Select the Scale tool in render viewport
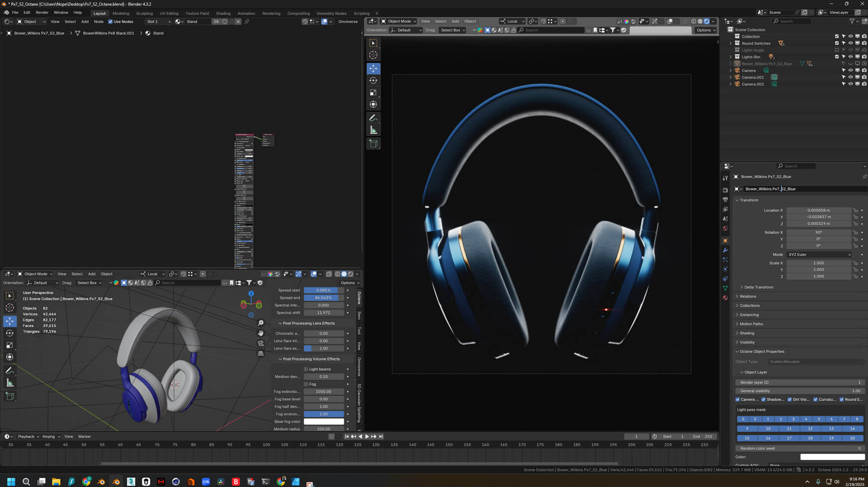The height and width of the screenshot is (487, 868). click(x=373, y=92)
